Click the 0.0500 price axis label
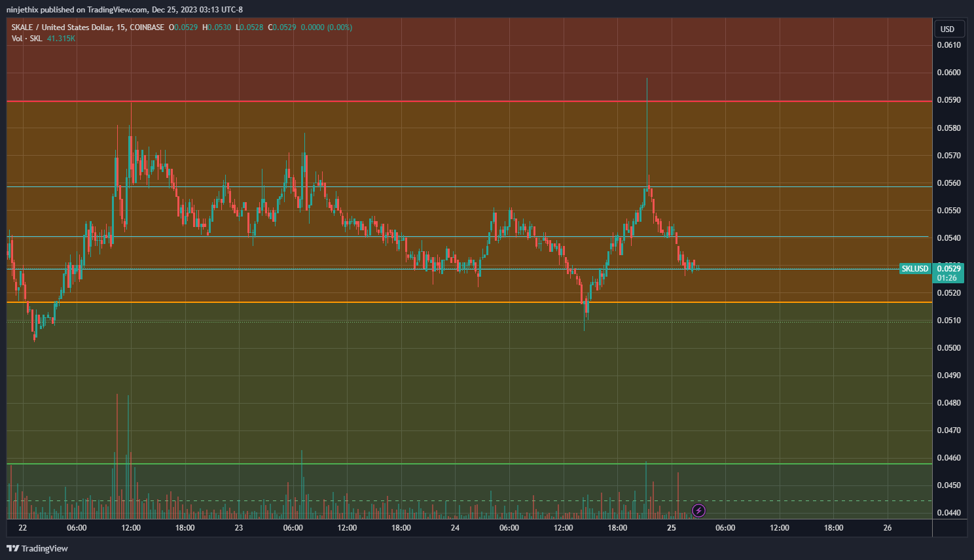This screenshot has height=560, width=974. (948, 348)
